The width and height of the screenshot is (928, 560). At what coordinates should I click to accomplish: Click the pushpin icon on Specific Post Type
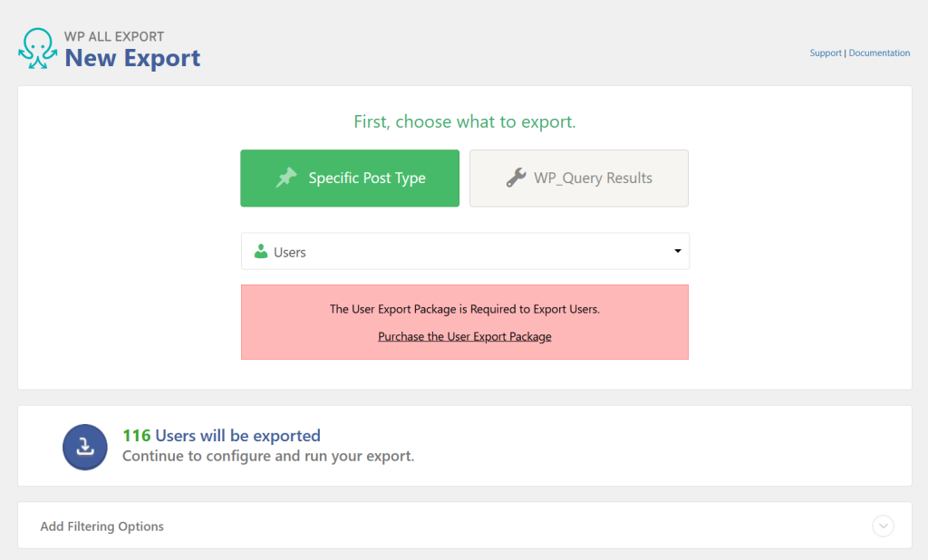286,178
